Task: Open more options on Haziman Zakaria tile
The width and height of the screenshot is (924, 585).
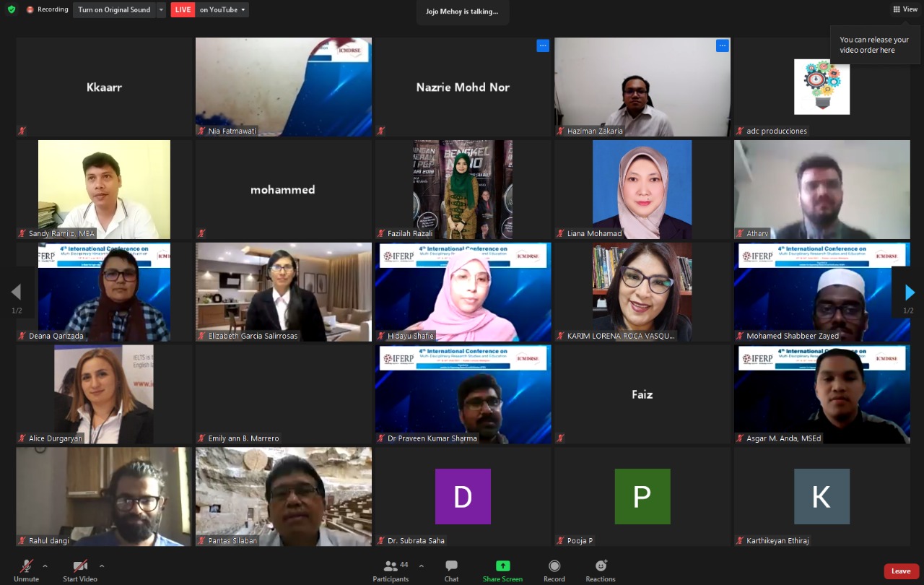Action: point(722,45)
